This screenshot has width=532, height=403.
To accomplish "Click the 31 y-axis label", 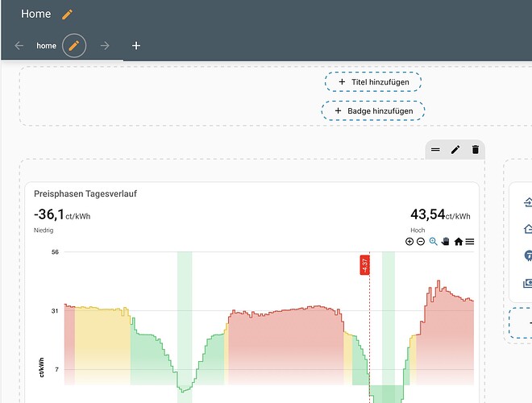I will [x=55, y=311].
